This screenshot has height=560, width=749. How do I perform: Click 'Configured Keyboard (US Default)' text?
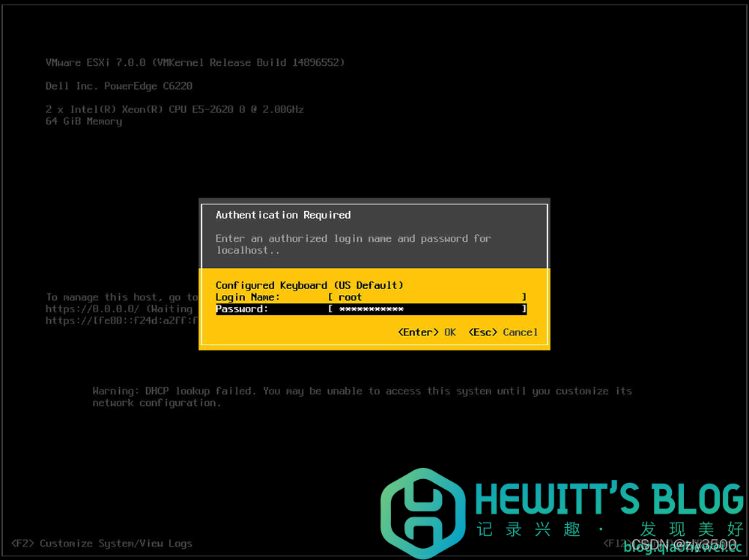point(309,285)
